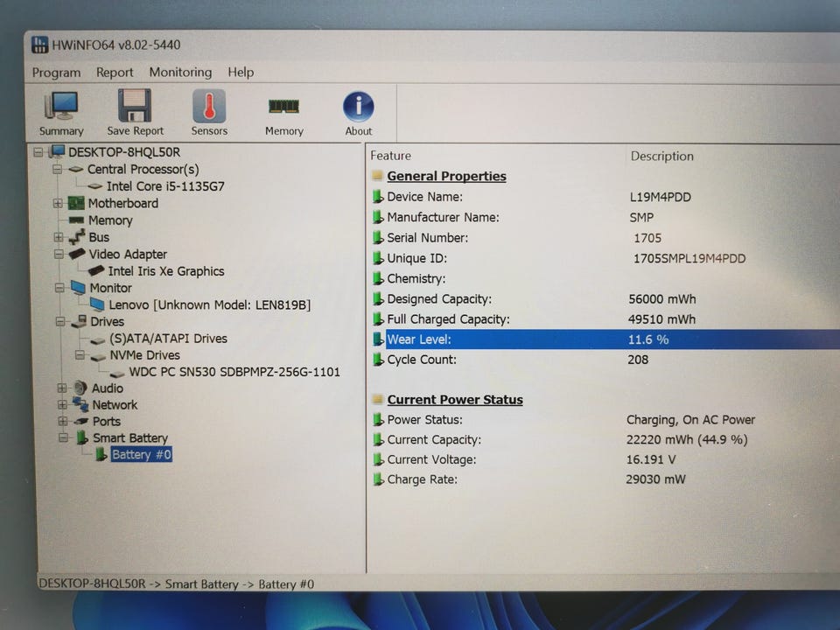Screen dimensions: 840x630
Task: Click the Current Capacity 22220 mWh value
Action: 687,440
